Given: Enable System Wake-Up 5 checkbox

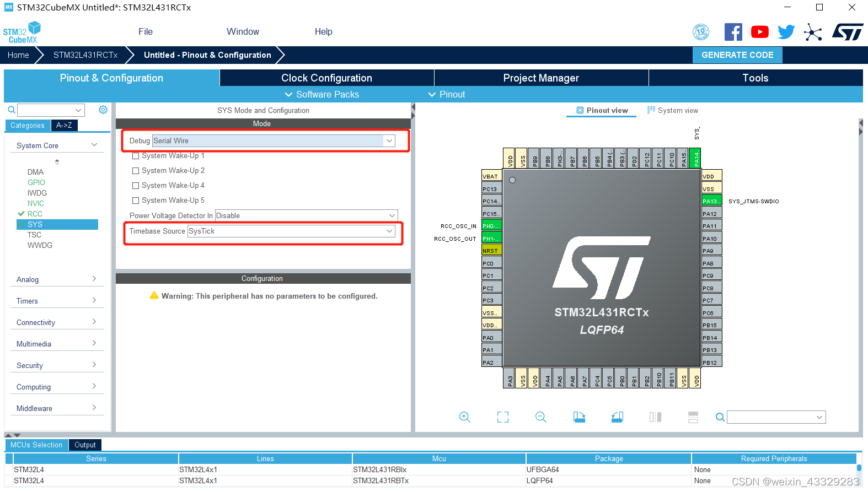Looking at the screenshot, I should 136,201.
